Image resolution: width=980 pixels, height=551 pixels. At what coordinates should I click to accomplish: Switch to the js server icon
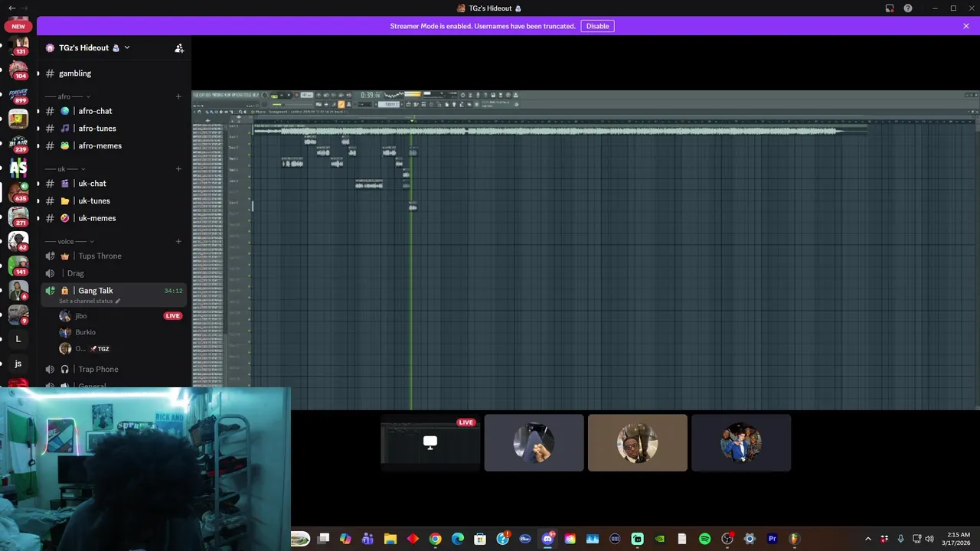point(18,364)
